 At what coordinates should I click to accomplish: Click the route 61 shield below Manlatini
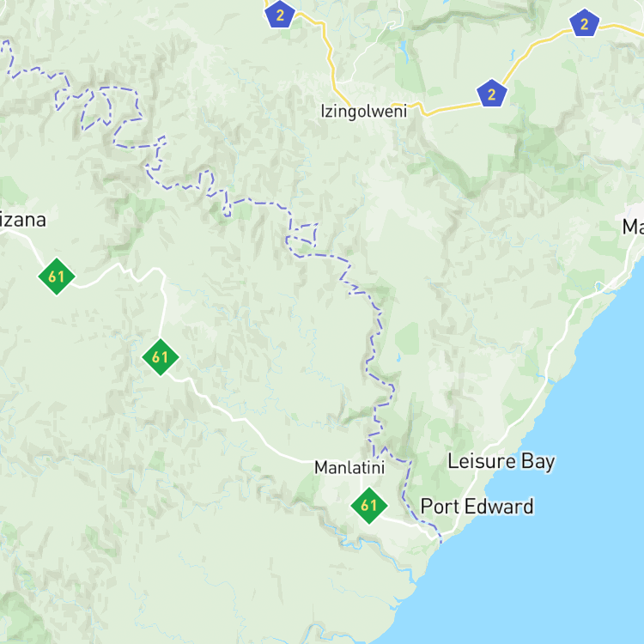369,505
